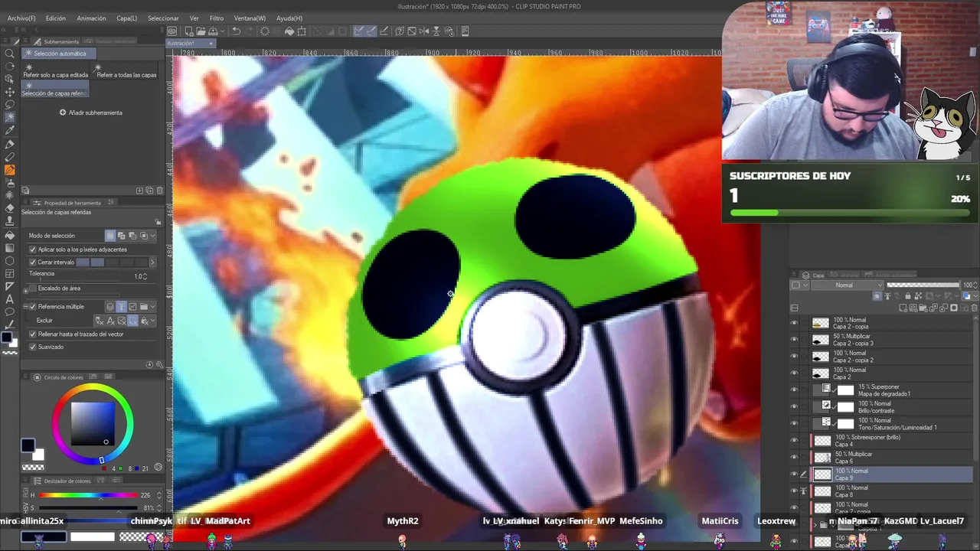Viewport: 980px width, 551px height.
Task: Open the Filtro menu
Action: coord(217,18)
